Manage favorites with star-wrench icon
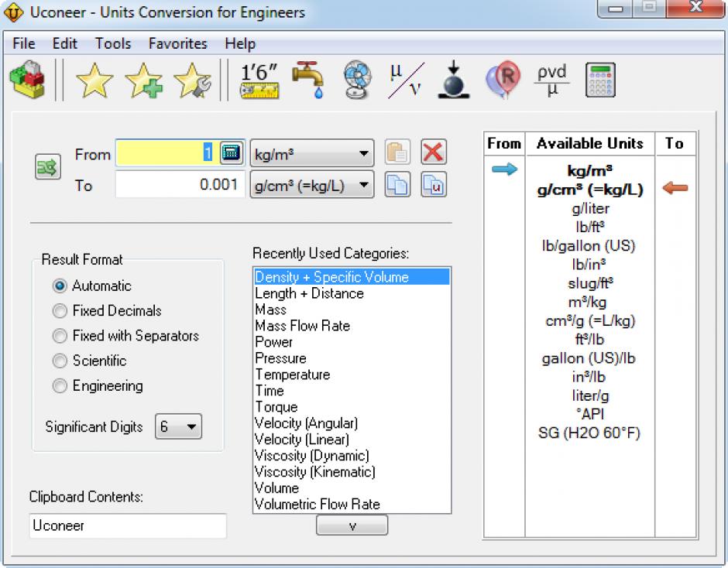Image resolution: width=728 pixels, height=568 pixels. click(x=193, y=80)
